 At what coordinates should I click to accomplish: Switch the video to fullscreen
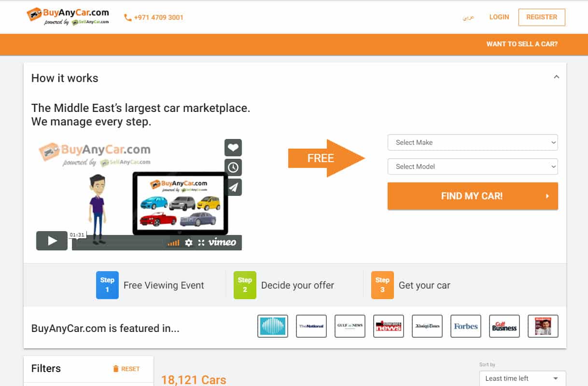201,243
